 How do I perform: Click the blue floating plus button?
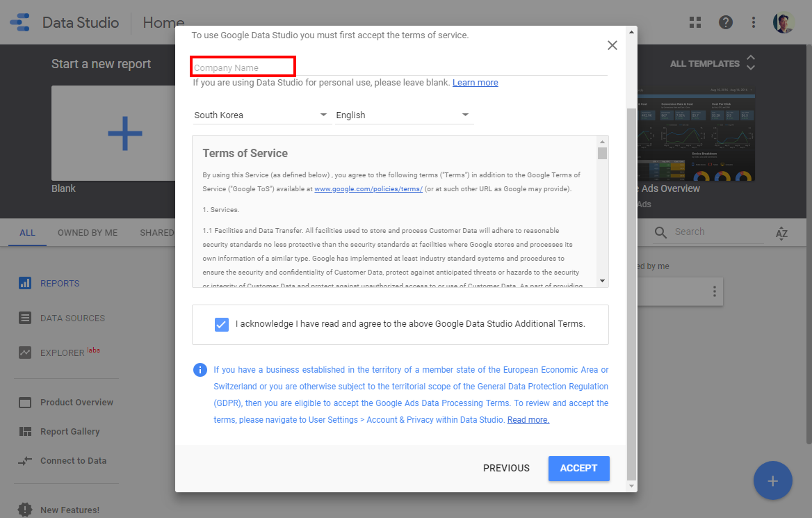pos(772,480)
